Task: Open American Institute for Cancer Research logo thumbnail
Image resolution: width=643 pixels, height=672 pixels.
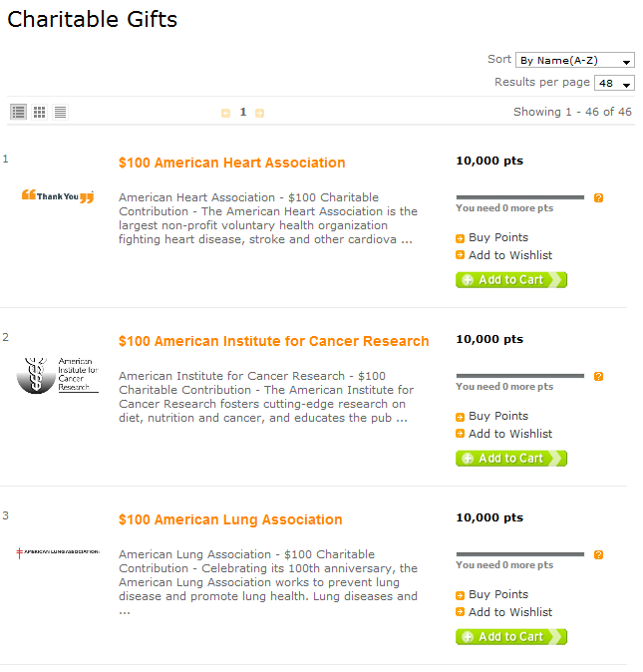Action: tap(58, 375)
